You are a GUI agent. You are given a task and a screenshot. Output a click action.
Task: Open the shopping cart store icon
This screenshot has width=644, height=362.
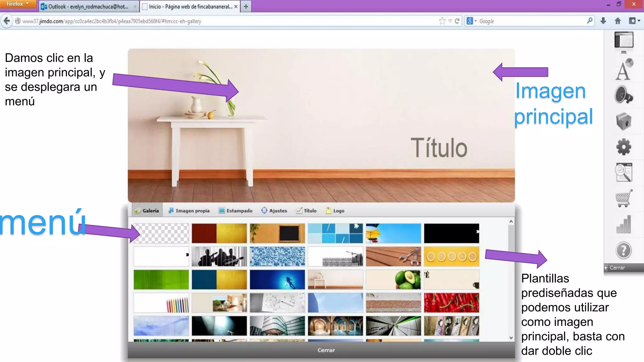(x=624, y=198)
